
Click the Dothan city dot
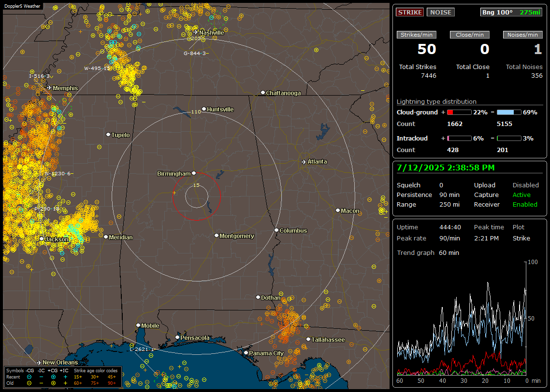click(258, 297)
